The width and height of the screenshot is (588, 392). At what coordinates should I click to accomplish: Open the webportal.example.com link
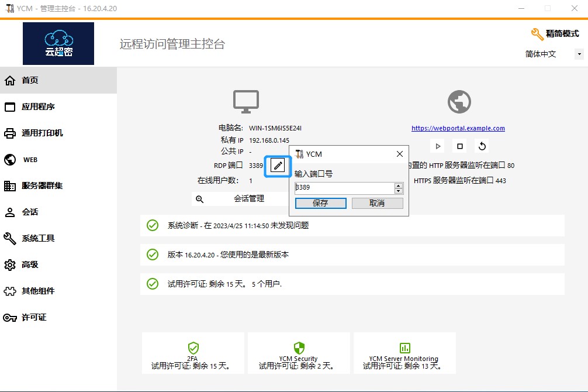click(458, 128)
